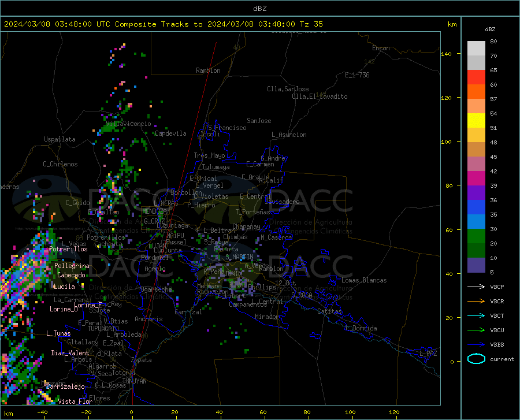Viewport: 520px width, 420px height.
Task: Click the -40 tick on horizontal axis
Action: pos(42,412)
